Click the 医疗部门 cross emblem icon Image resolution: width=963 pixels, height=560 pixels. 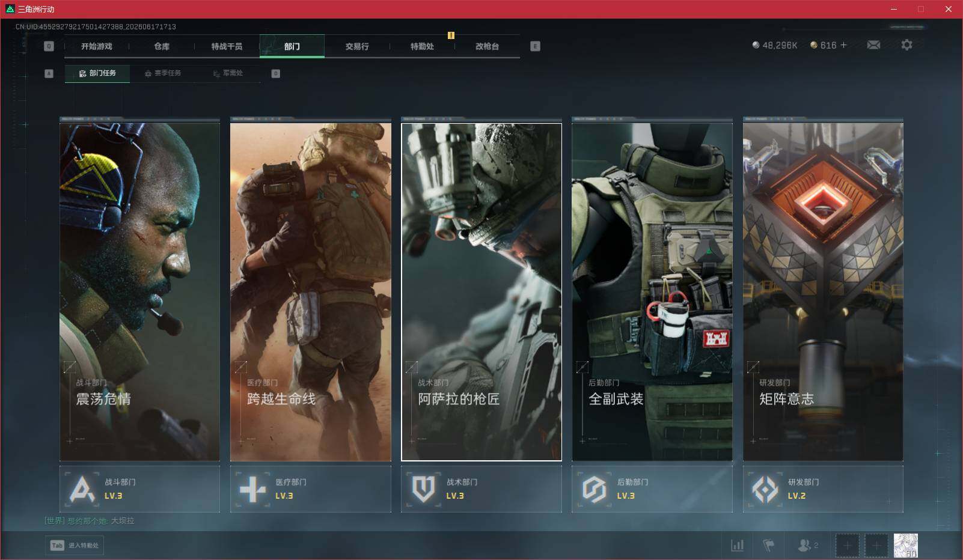pyautogui.click(x=252, y=489)
